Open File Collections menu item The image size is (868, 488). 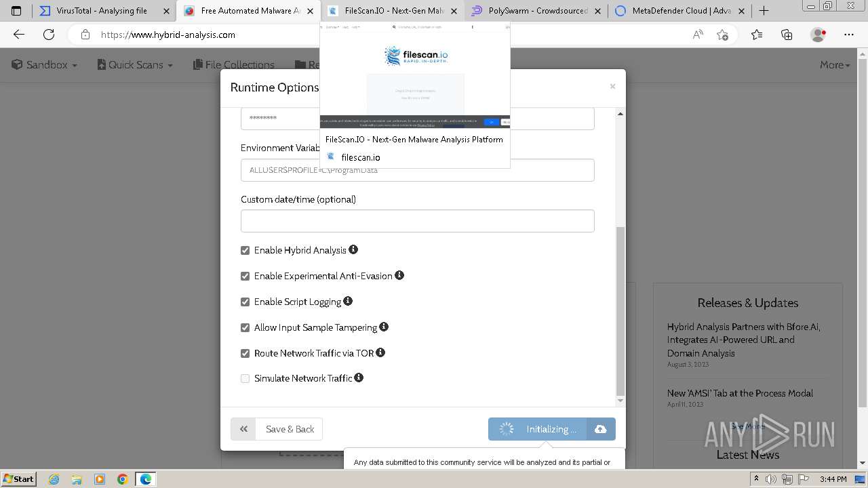coord(234,64)
